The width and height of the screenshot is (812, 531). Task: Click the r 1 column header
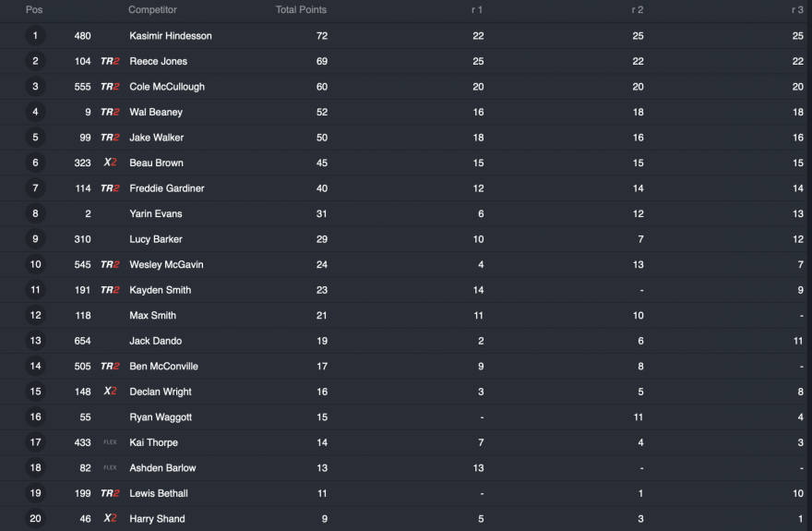click(477, 10)
